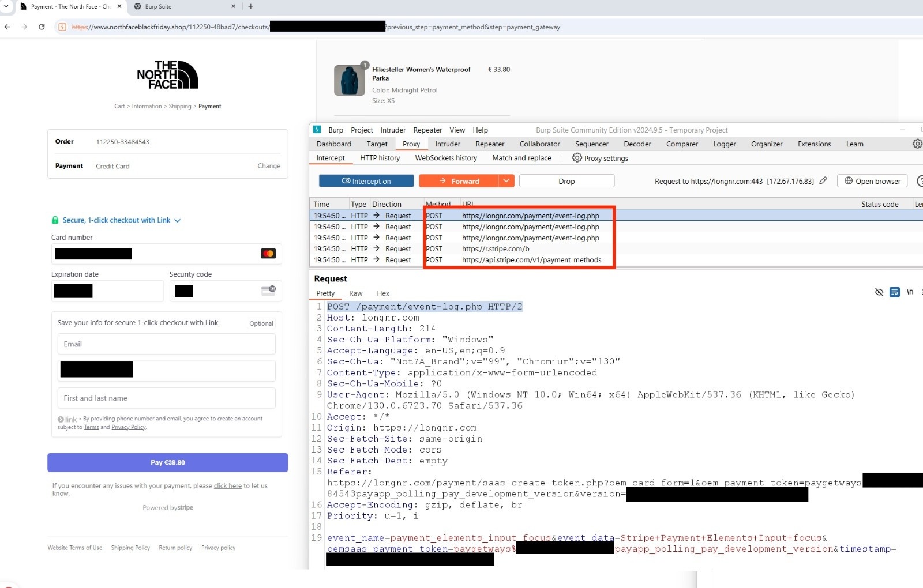Switch to the HTTP history tab

[380, 158]
